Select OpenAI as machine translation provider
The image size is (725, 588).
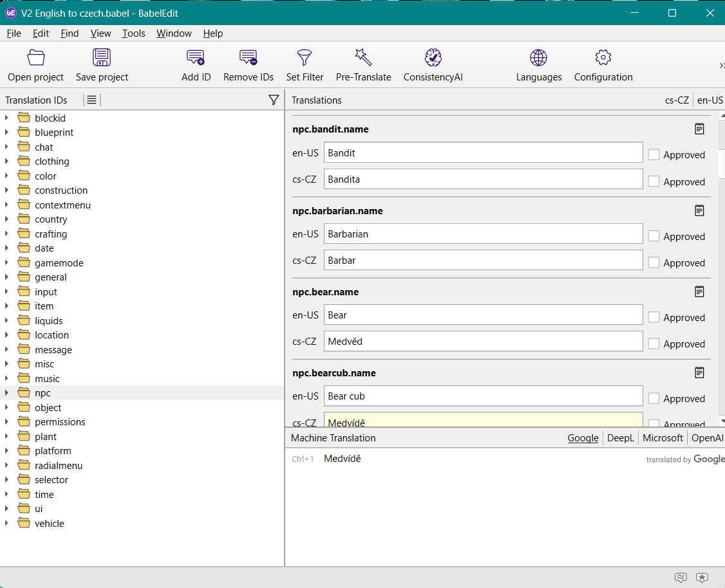tap(707, 438)
